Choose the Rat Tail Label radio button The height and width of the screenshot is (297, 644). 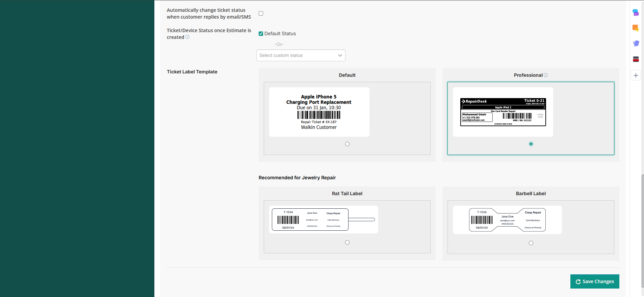point(347,243)
